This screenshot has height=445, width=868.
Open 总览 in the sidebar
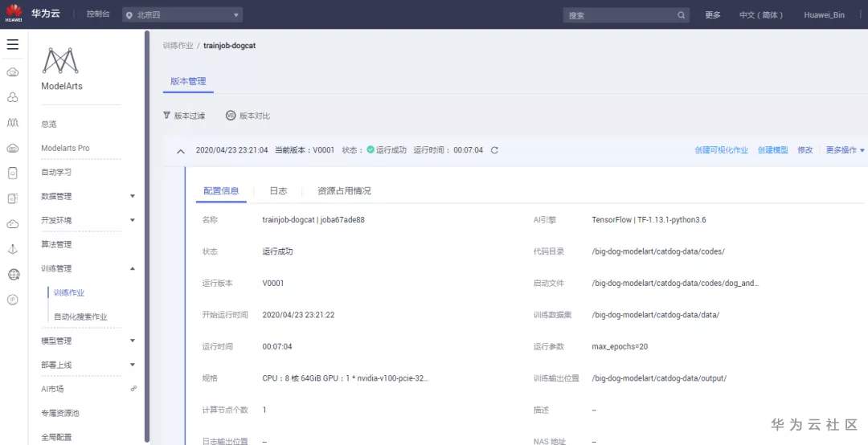click(49, 125)
